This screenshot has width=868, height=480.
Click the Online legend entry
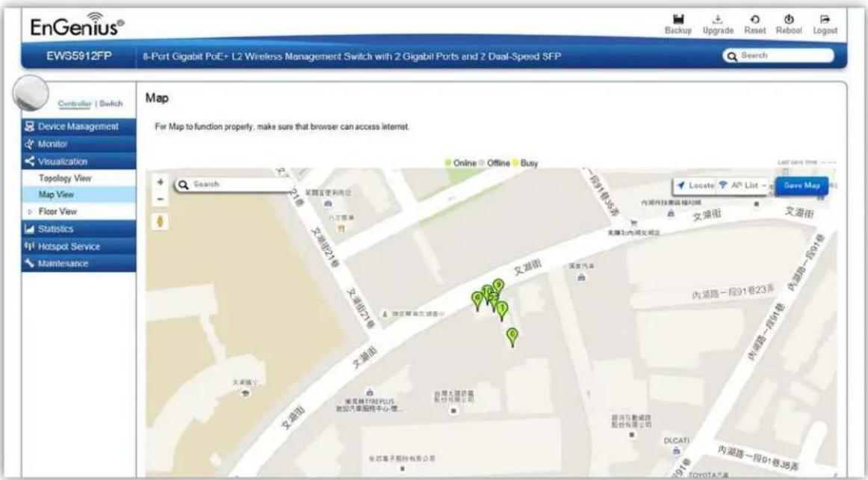(461, 163)
